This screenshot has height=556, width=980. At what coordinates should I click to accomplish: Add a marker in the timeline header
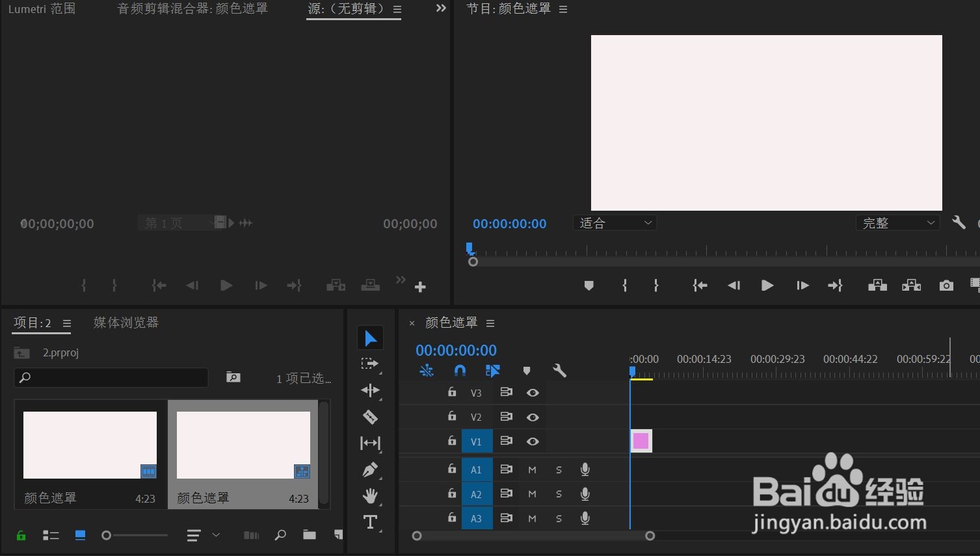click(527, 371)
